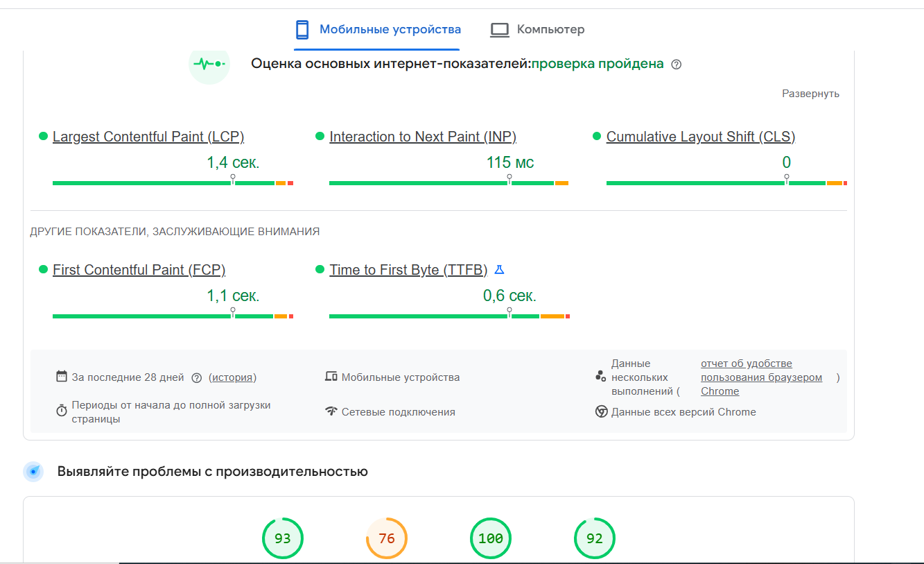The width and height of the screenshot is (924, 564).
Task: Click the CLS distribution bar
Action: point(726,183)
